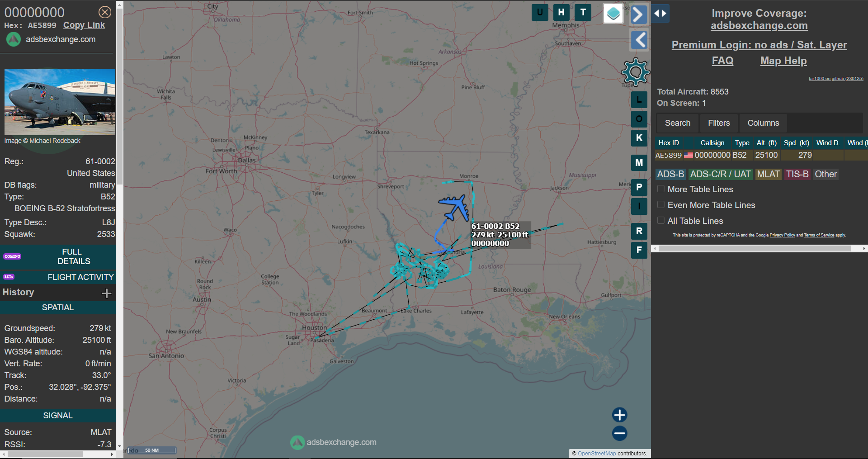Image resolution: width=868 pixels, height=459 pixels.
Task: Open OpenStreetMap attribution link
Action: point(597,454)
